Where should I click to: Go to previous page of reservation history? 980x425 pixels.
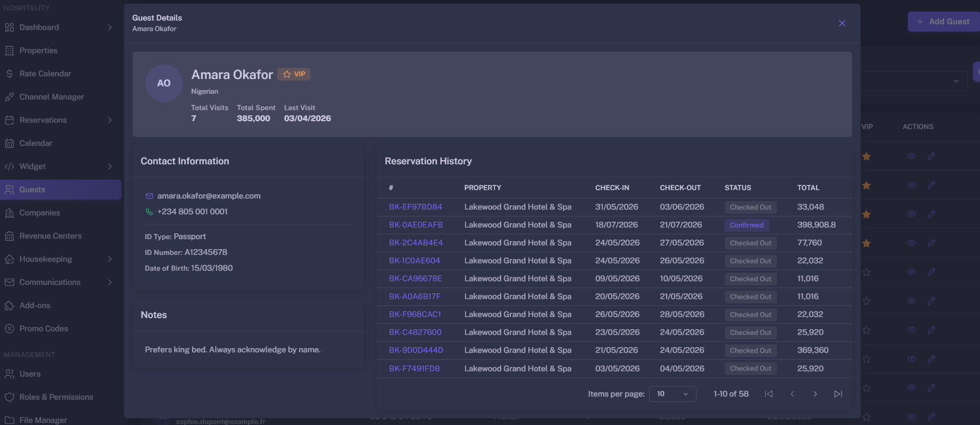(x=792, y=394)
